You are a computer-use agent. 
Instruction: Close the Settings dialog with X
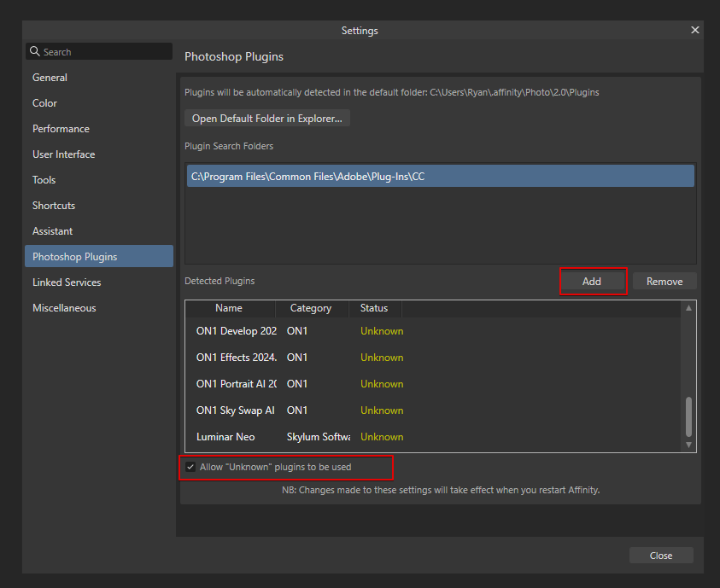tap(694, 30)
